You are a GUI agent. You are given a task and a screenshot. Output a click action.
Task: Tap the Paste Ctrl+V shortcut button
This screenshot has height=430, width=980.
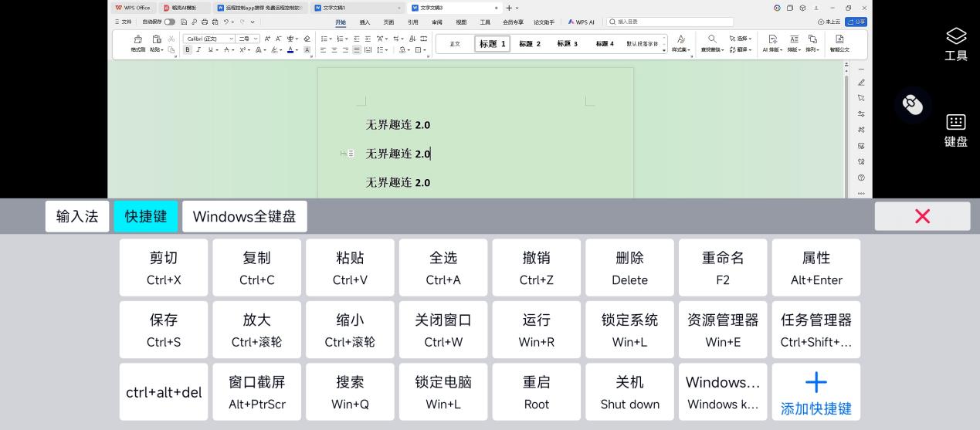point(350,268)
